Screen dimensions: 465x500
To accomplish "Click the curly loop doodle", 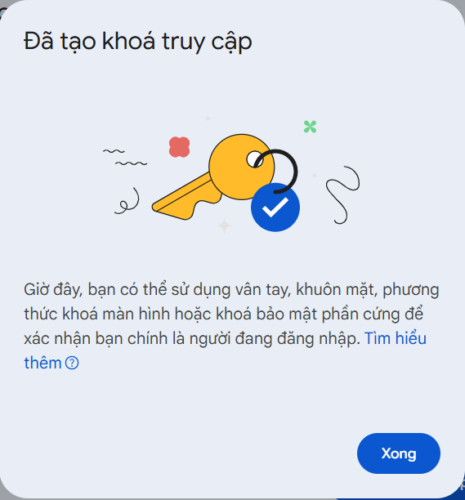I will click(x=127, y=201).
